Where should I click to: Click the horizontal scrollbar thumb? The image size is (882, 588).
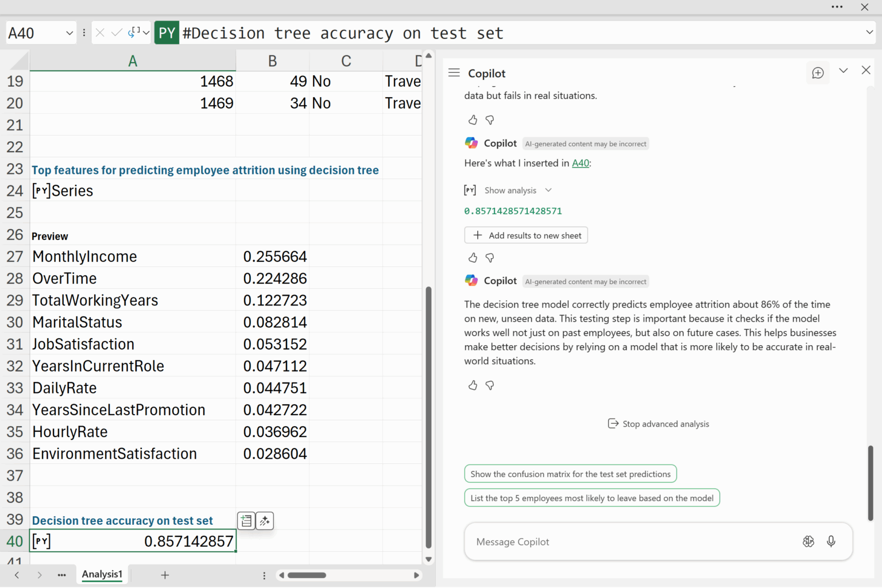click(x=307, y=575)
